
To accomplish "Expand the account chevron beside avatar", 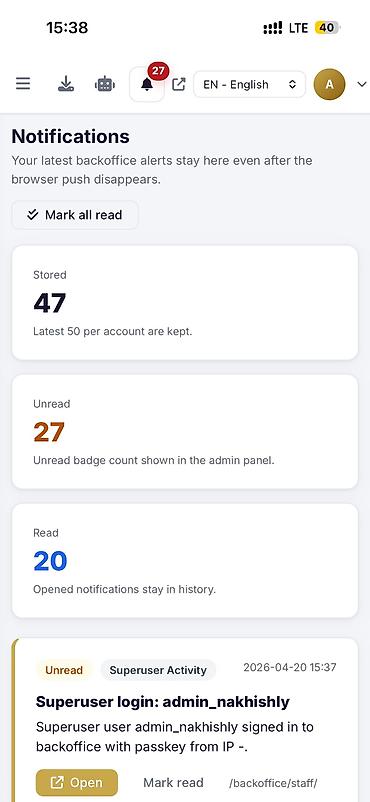I will pyautogui.click(x=362, y=84).
